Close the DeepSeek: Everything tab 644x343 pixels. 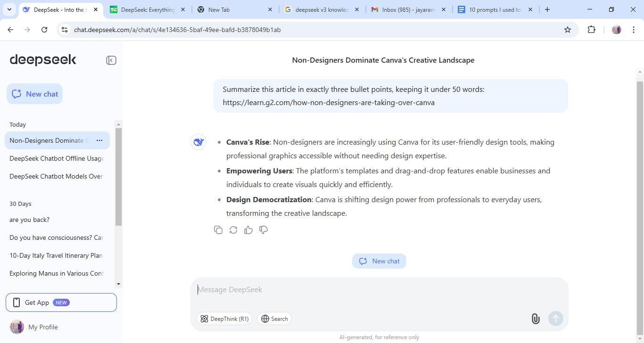tap(183, 9)
